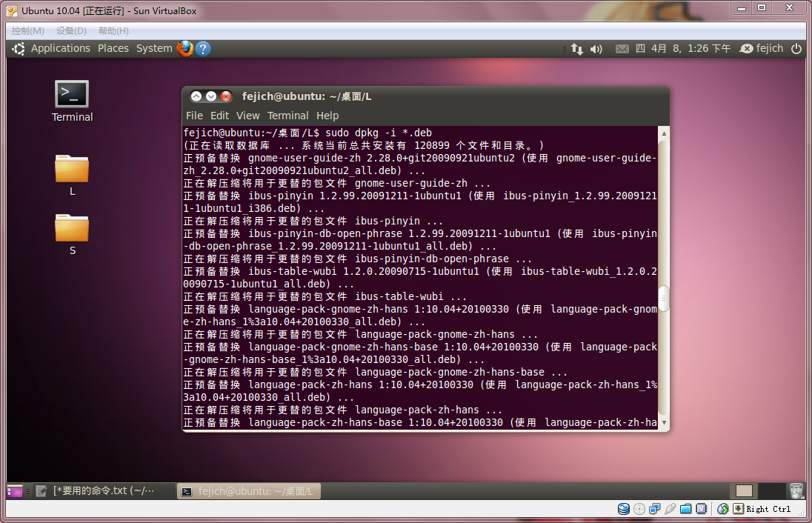The width and height of the screenshot is (812, 523).
Task: Open the Places menu
Action: coord(113,49)
